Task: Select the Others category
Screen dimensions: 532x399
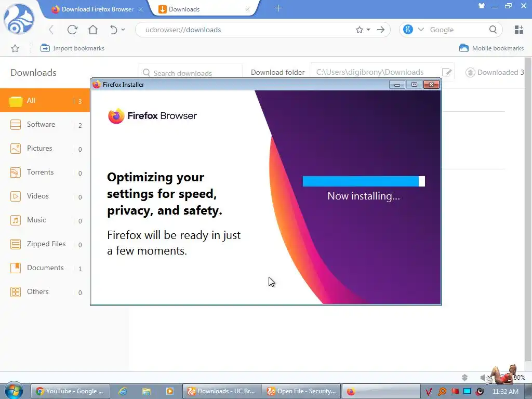Action: (x=45, y=292)
